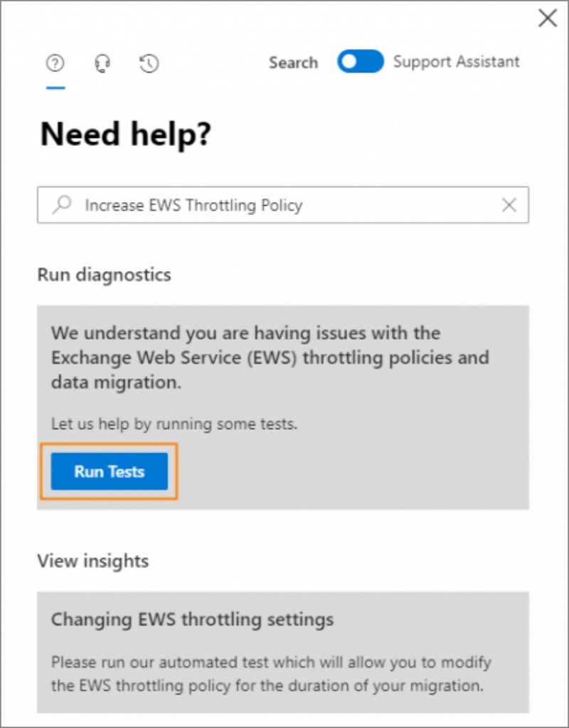Image resolution: width=569 pixels, height=728 pixels.
Task: Click the Support Assistant label
Action: click(456, 62)
